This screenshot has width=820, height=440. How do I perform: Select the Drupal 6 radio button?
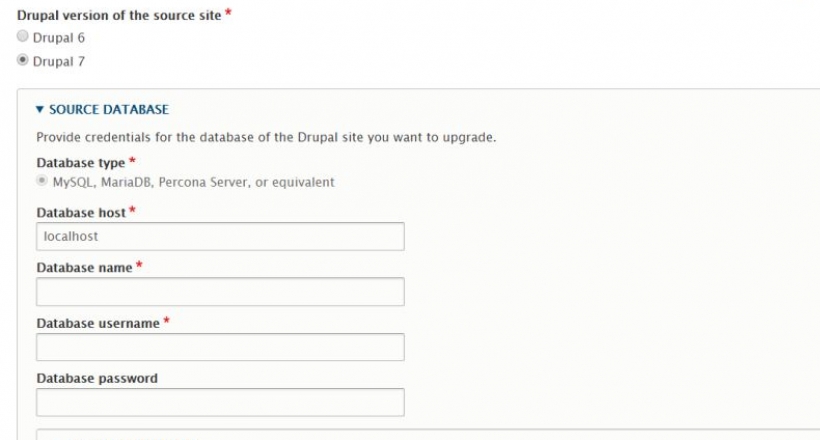click(23, 38)
